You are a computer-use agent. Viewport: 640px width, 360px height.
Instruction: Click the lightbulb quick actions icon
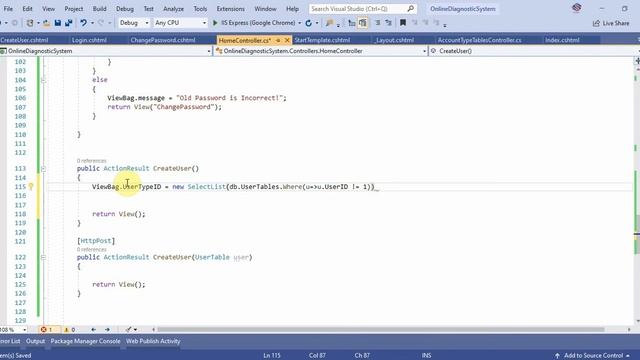click(x=31, y=187)
